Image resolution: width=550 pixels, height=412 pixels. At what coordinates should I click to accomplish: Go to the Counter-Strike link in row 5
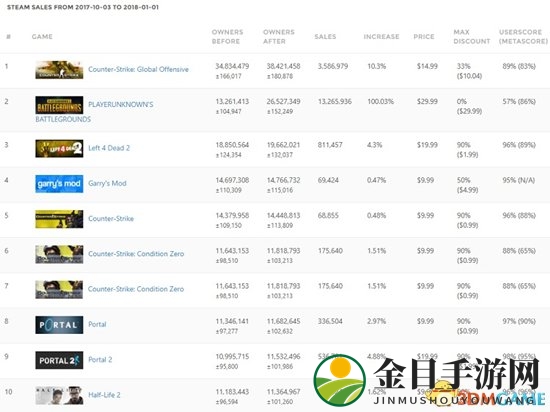(111, 218)
